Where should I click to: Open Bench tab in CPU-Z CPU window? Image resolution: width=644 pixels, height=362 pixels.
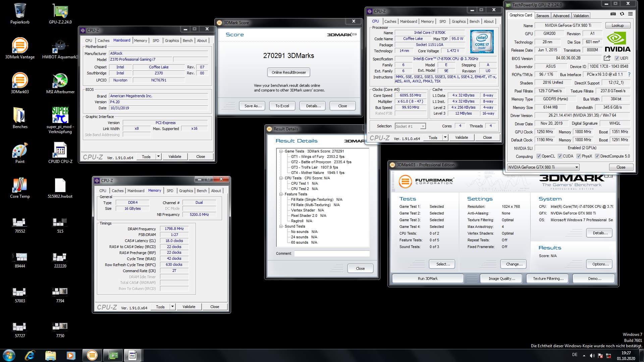click(x=474, y=21)
